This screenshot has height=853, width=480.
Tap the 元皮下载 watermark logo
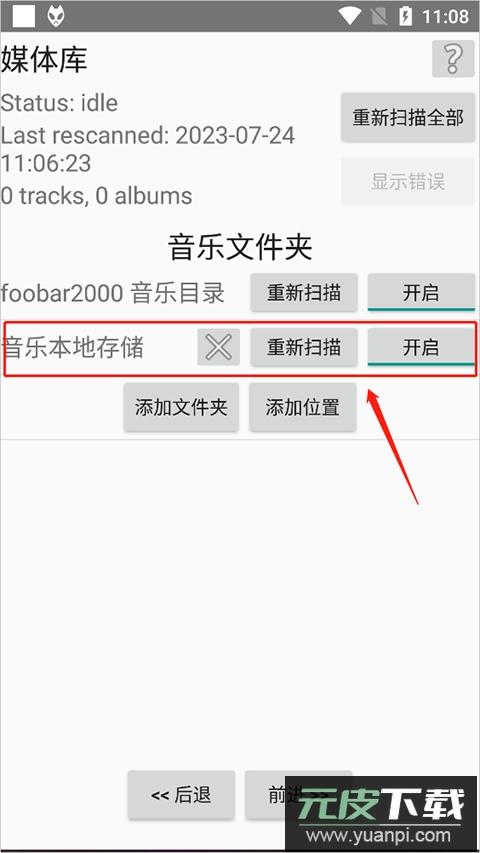(x=381, y=814)
